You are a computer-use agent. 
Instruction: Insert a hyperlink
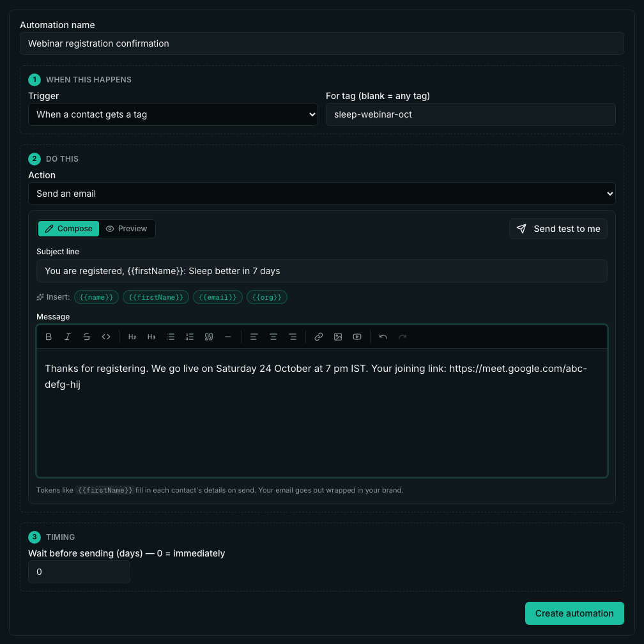(319, 337)
